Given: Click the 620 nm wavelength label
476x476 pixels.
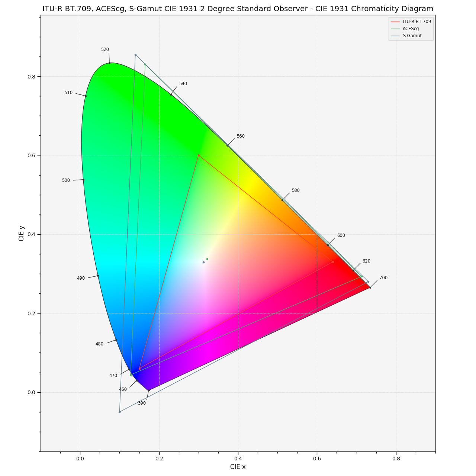Looking at the screenshot, I should point(366,261).
